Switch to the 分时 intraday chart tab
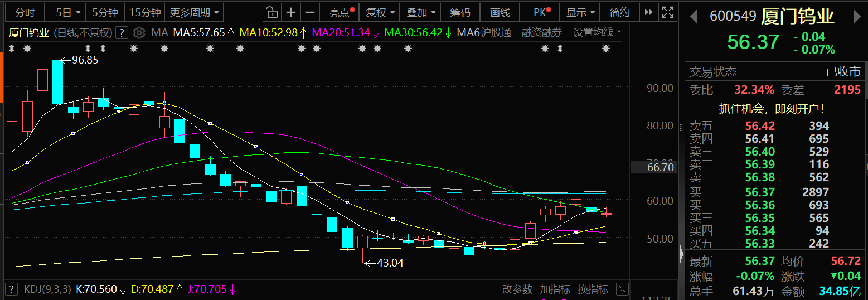 (25, 12)
